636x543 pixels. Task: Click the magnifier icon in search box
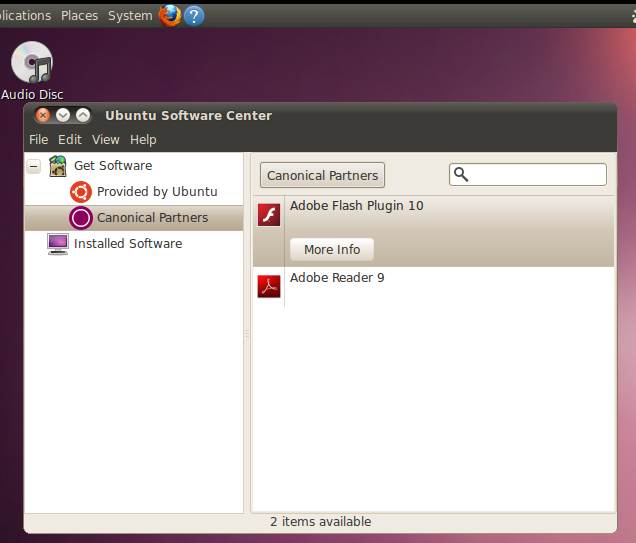[461, 174]
